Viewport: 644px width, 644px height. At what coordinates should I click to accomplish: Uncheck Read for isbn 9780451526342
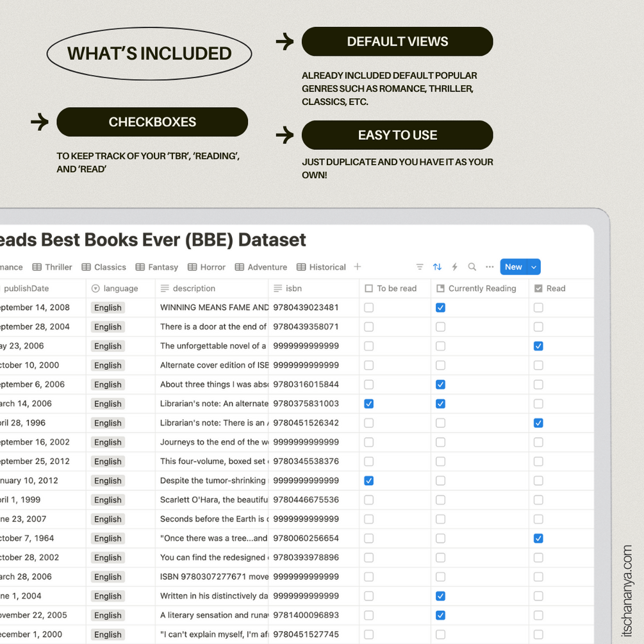(x=538, y=423)
